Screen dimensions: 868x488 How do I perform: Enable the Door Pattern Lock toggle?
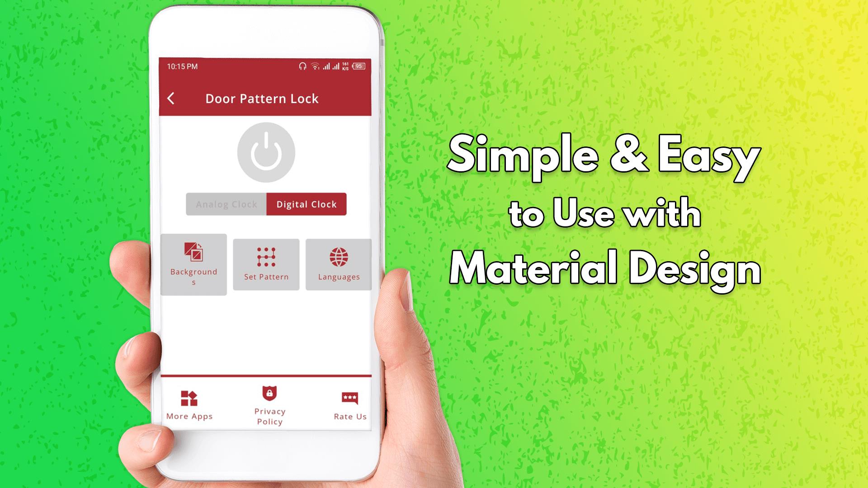click(x=267, y=153)
